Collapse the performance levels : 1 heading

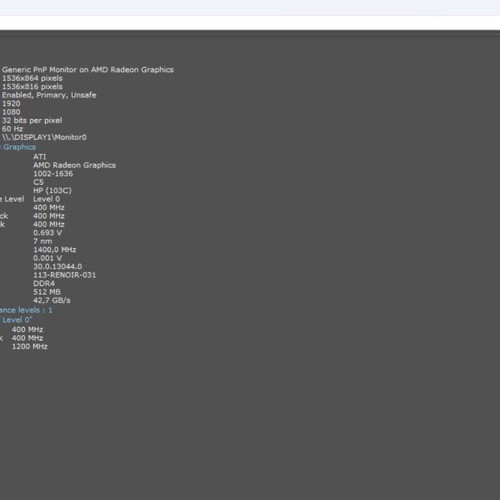(x=26, y=310)
